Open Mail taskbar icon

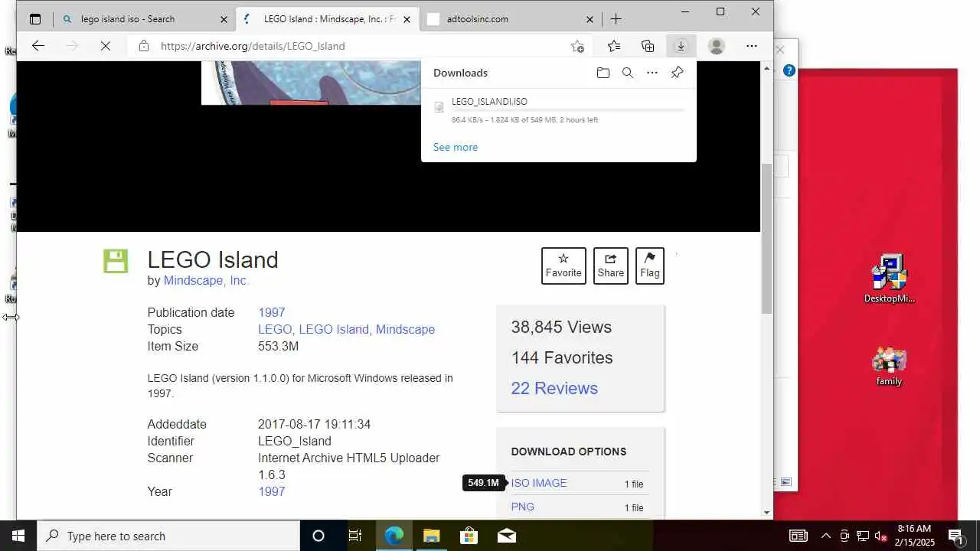[506, 536]
